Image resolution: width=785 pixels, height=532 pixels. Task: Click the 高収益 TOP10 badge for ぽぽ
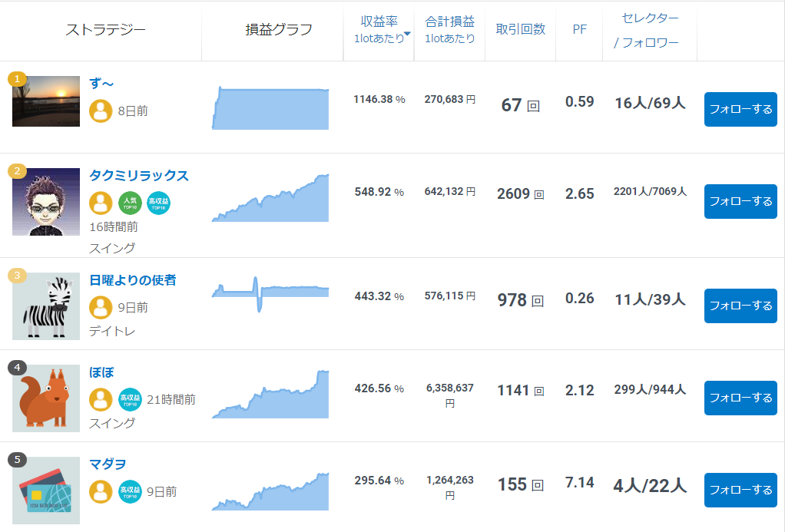click(130, 399)
